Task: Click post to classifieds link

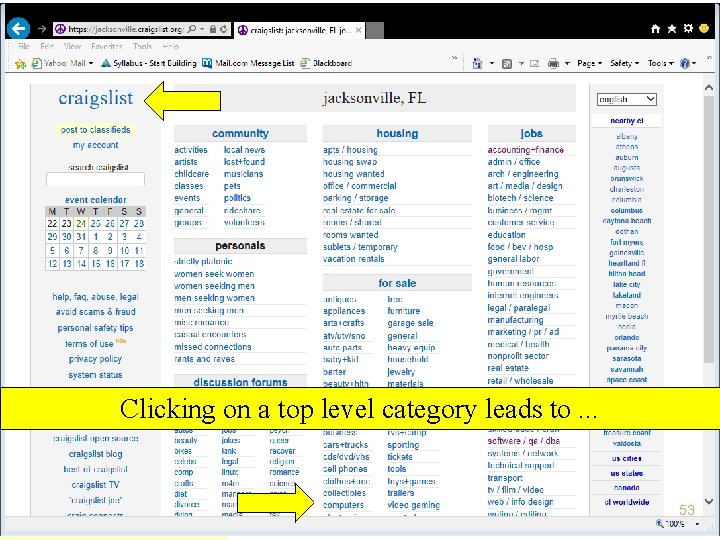Action: [x=96, y=130]
